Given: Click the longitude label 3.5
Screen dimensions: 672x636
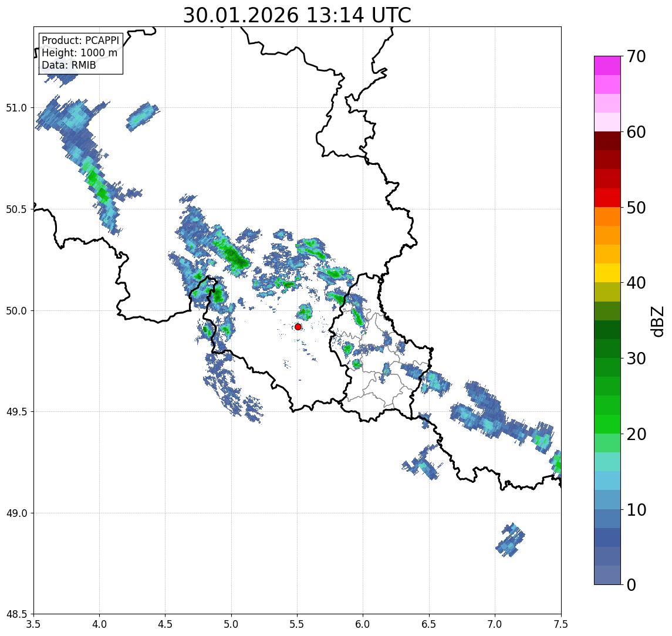Looking at the screenshot, I should click(33, 624).
